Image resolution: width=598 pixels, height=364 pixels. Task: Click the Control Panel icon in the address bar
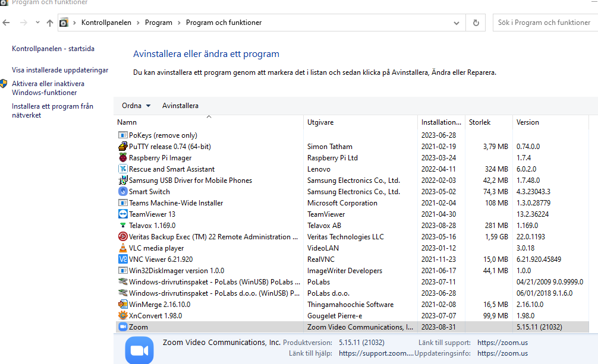pos(64,23)
